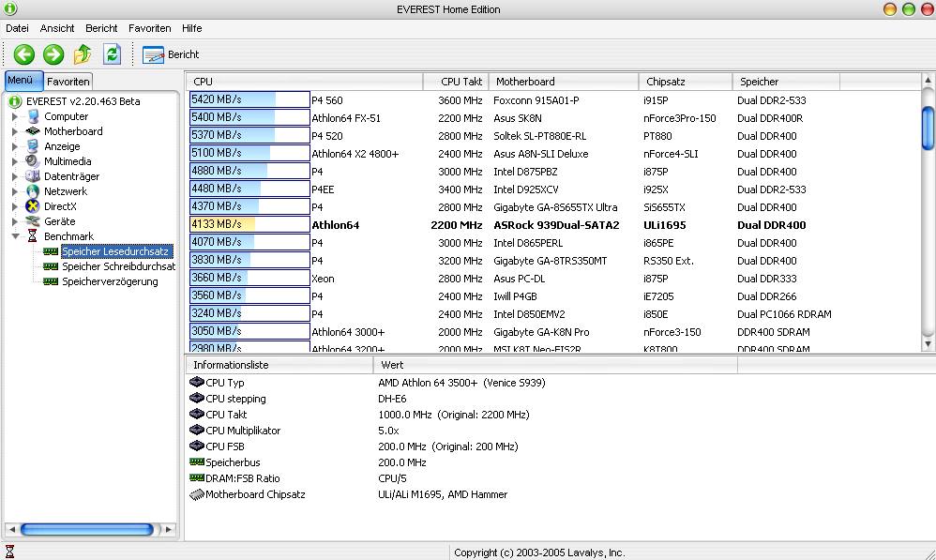Click the Wert column header
Image resolution: width=936 pixels, height=560 pixels.
[555, 365]
